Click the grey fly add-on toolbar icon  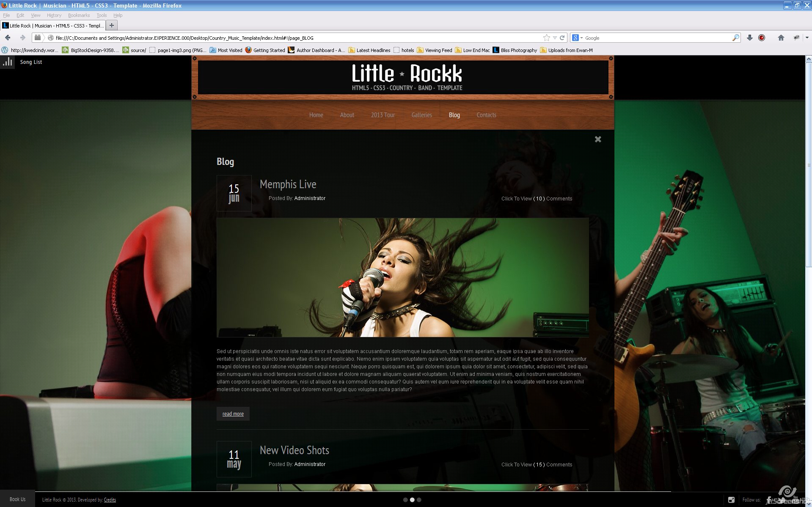796,38
